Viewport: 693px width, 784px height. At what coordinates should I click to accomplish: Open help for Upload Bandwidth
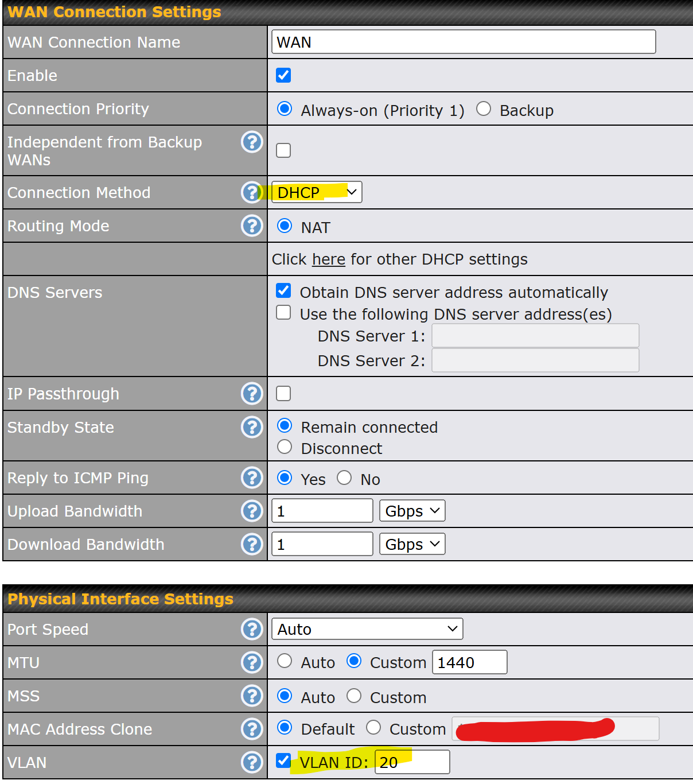point(252,511)
